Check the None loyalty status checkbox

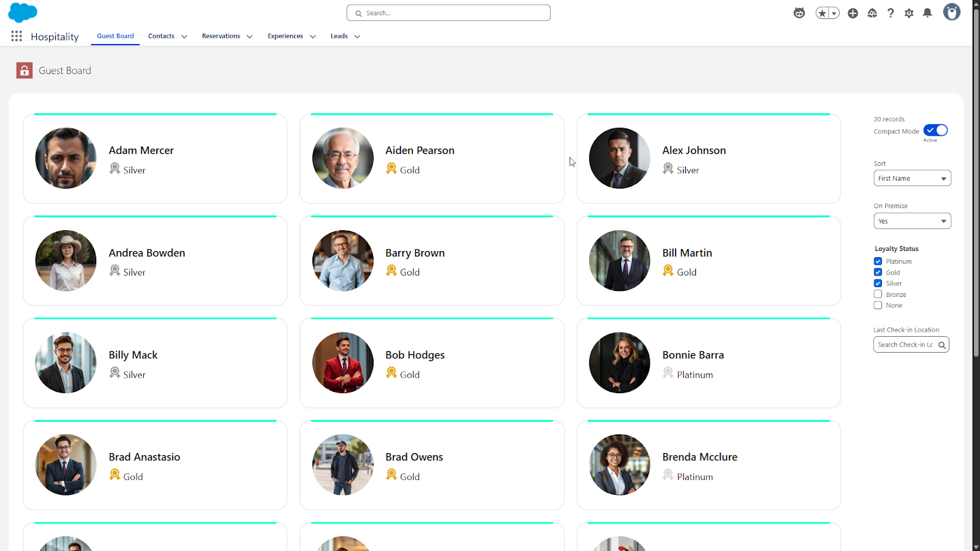coord(878,305)
